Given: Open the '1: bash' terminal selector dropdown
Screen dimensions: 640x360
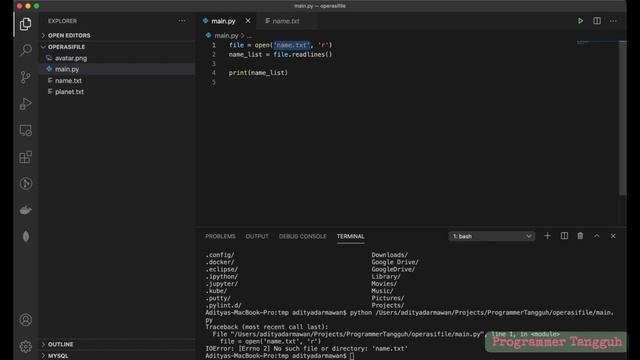Looking at the screenshot, I should pos(491,236).
